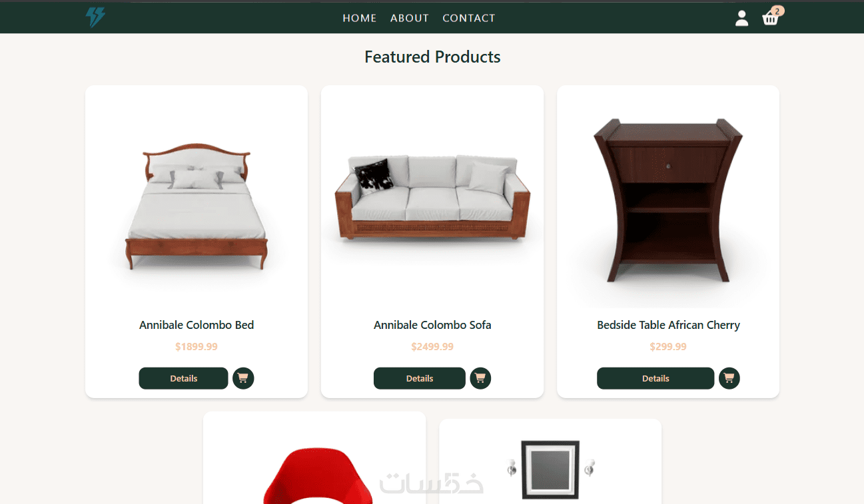Open the shopping basket icon in navbar
The height and width of the screenshot is (504, 864).
(x=770, y=19)
